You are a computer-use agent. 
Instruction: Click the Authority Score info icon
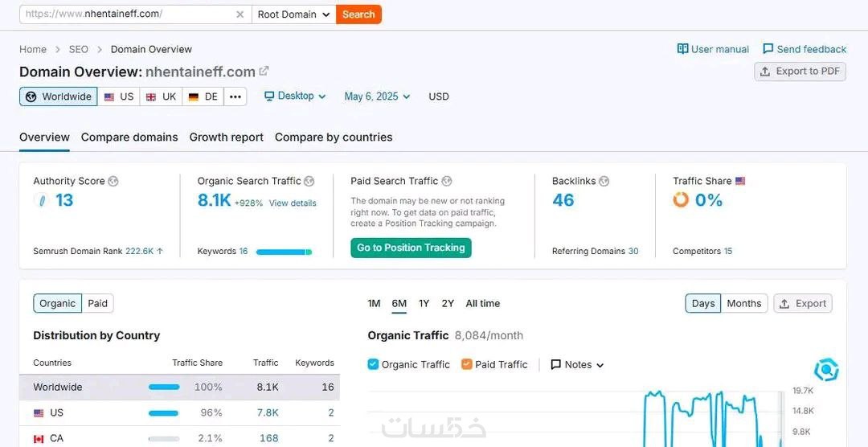[113, 182]
